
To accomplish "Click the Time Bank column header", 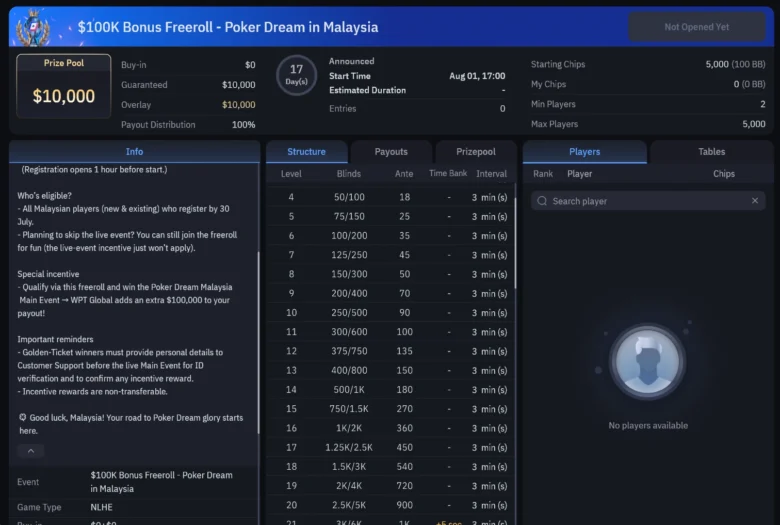I will point(448,173).
